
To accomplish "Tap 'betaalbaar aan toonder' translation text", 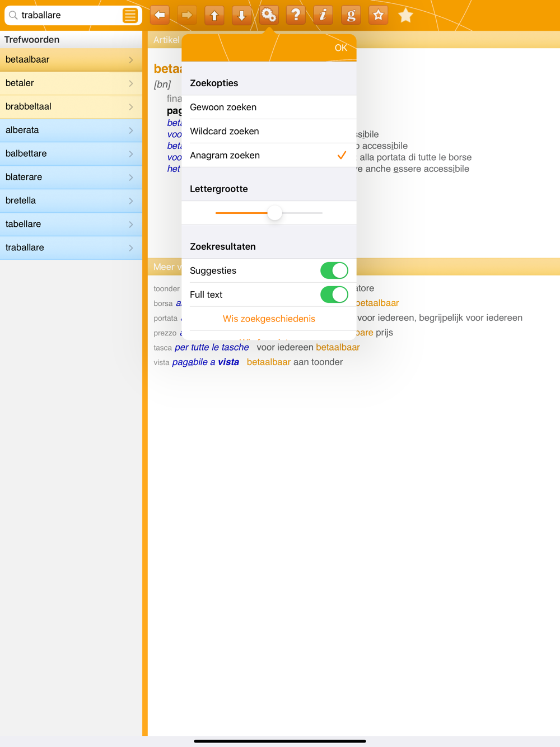I will tap(295, 362).
